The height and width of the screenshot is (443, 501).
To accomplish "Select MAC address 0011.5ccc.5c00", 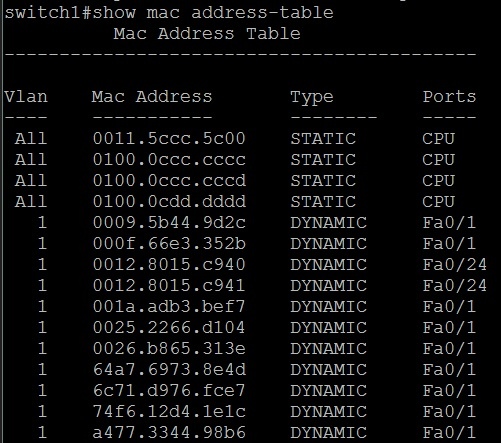I will pos(169,139).
